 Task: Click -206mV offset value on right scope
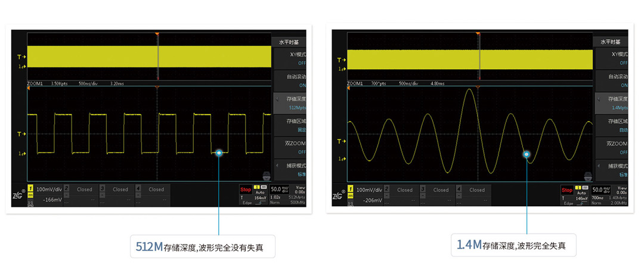pos(373,200)
